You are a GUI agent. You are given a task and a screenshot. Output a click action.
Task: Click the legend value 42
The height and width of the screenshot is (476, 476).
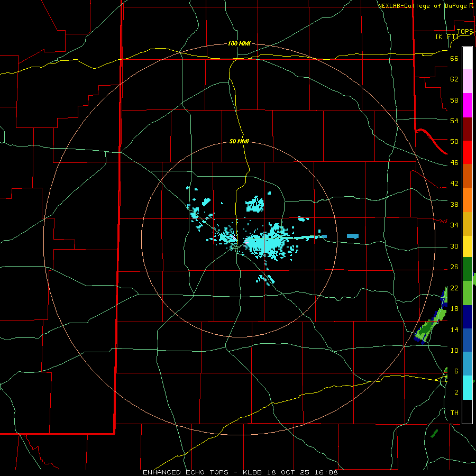click(x=454, y=184)
